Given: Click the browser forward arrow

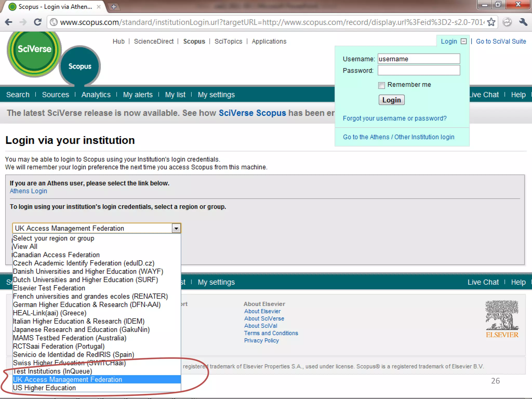Looking at the screenshot, I should 23,22.
